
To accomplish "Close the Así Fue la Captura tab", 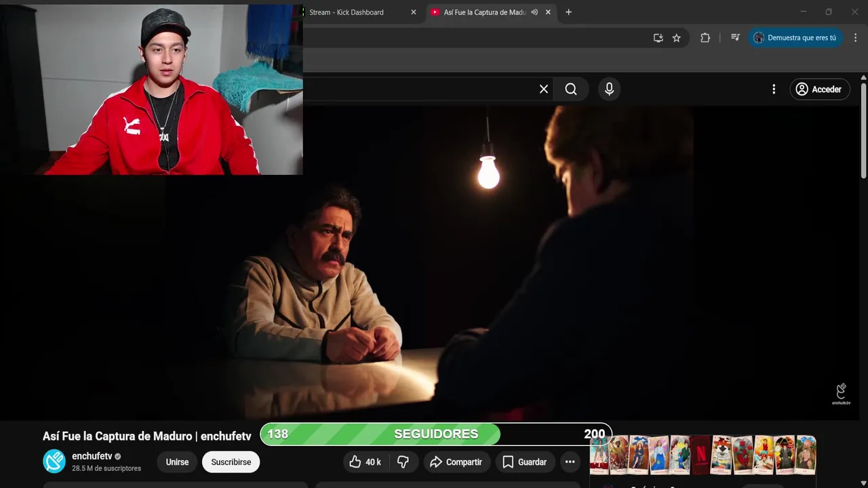I will pyautogui.click(x=548, y=12).
